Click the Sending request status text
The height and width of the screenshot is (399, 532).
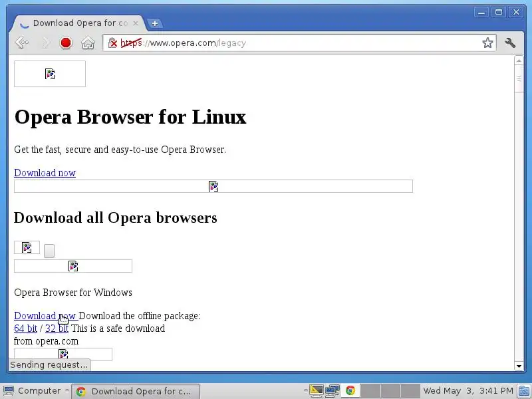(x=49, y=364)
